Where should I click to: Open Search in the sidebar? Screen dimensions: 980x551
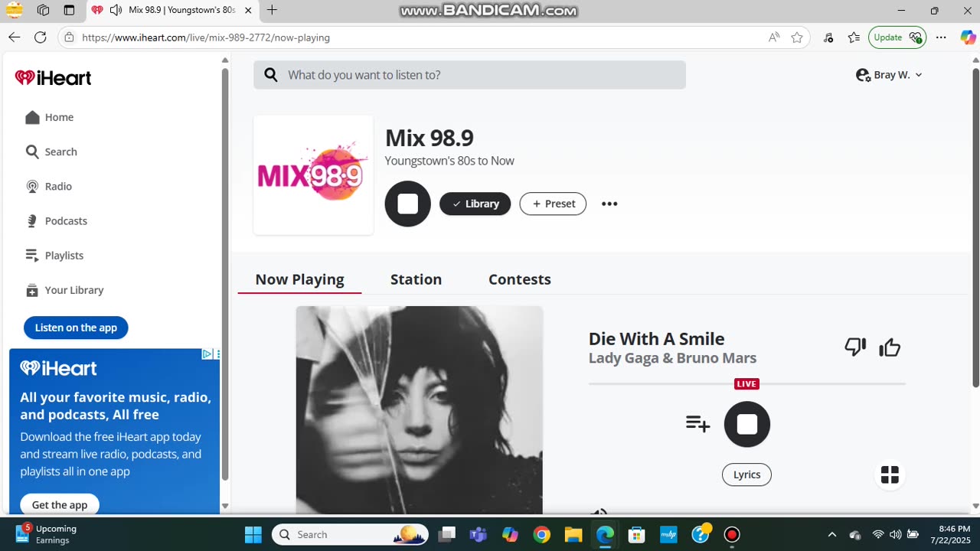51,152
